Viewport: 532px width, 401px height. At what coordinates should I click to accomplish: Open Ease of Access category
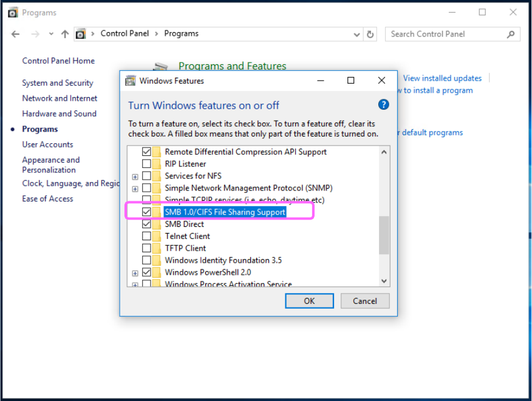pyautogui.click(x=47, y=198)
